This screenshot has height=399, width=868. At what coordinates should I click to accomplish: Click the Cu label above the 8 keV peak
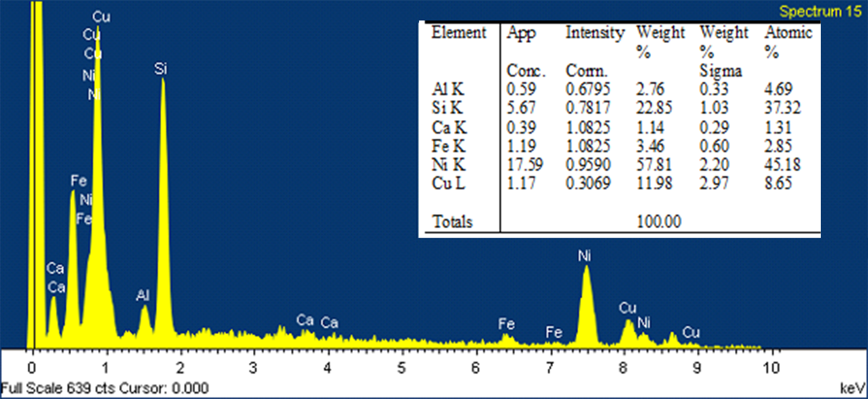point(628,307)
